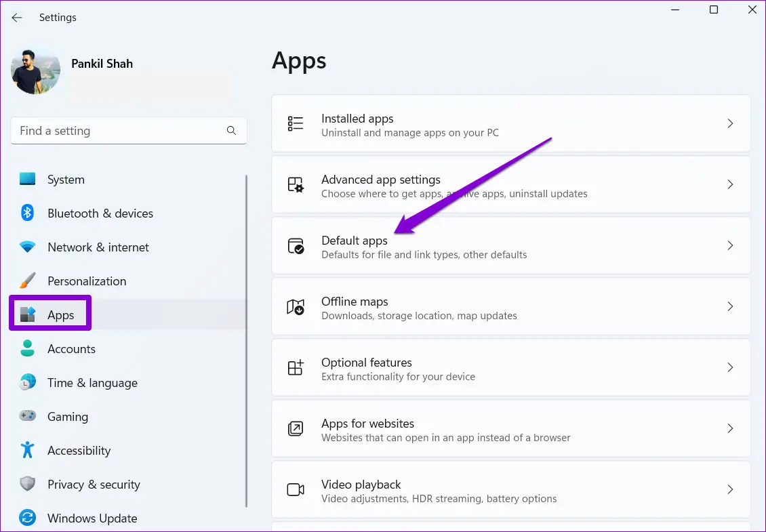
Task: Expand Installed apps using its chevron
Action: point(730,123)
